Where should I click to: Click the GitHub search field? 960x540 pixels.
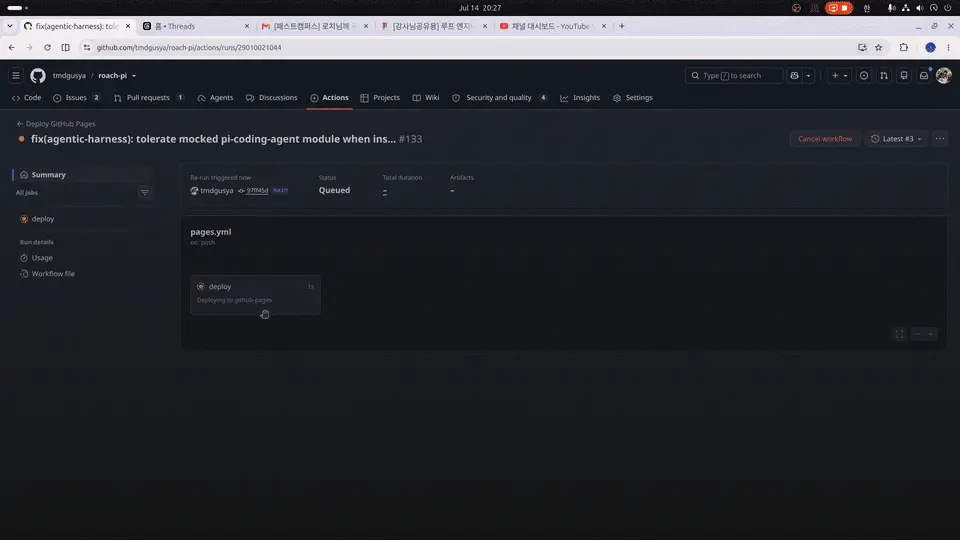click(x=733, y=75)
